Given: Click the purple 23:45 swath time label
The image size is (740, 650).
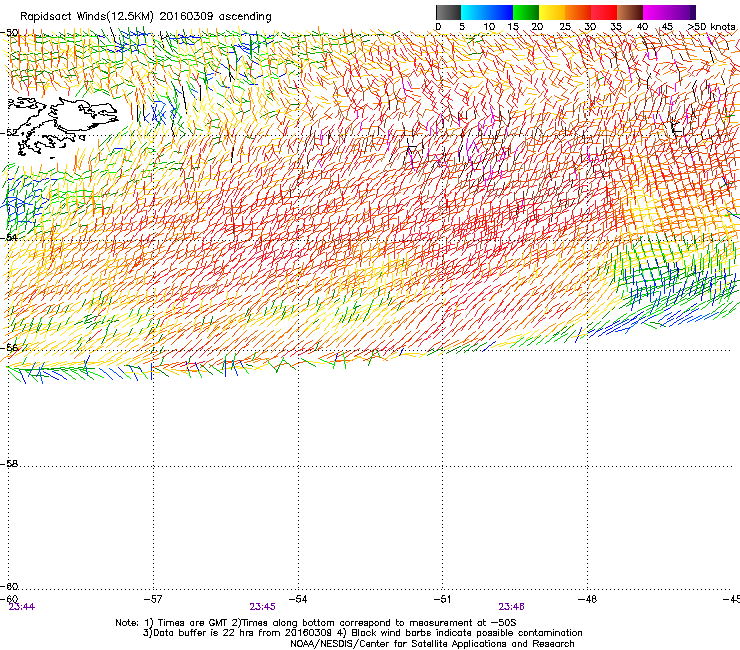Looking at the screenshot, I should [262, 607].
